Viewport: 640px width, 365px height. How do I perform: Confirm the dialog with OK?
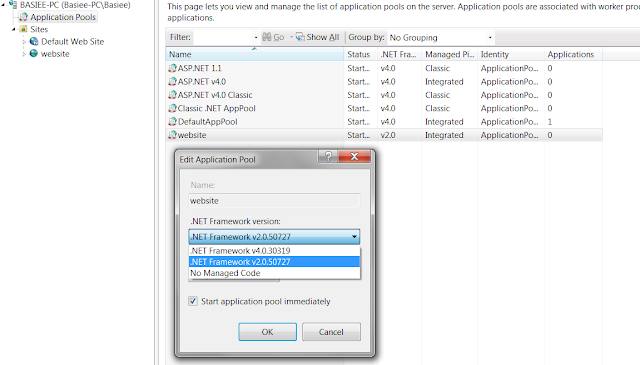pos(267,332)
